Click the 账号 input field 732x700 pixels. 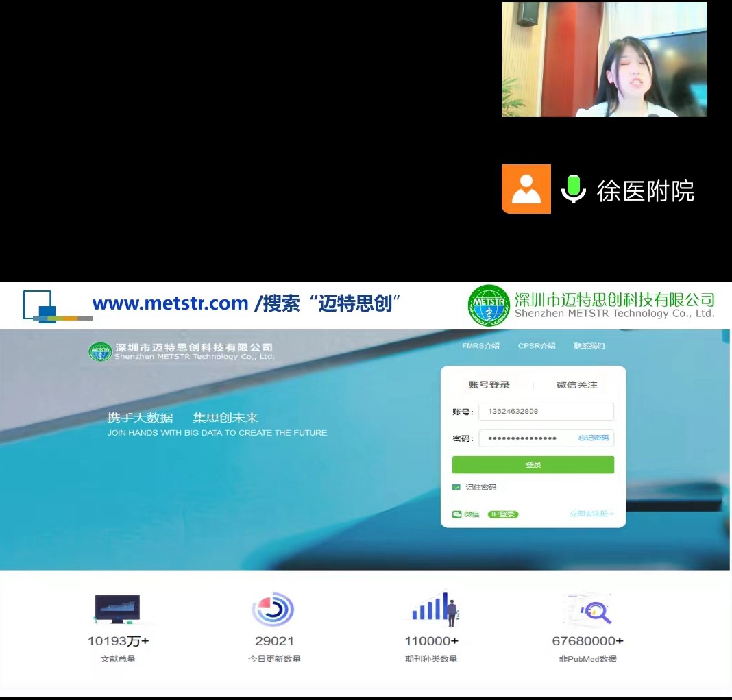click(x=546, y=412)
